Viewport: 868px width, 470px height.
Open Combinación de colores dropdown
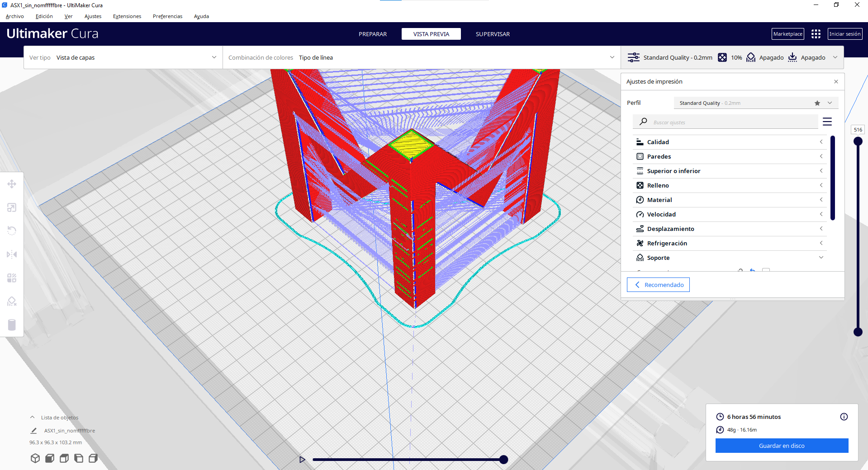(422, 57)
